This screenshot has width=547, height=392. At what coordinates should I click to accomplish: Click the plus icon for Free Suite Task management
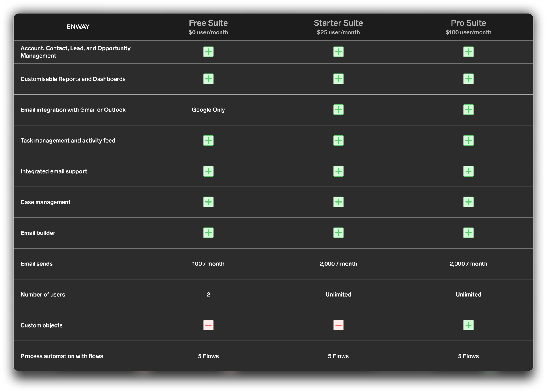[208, 140]
